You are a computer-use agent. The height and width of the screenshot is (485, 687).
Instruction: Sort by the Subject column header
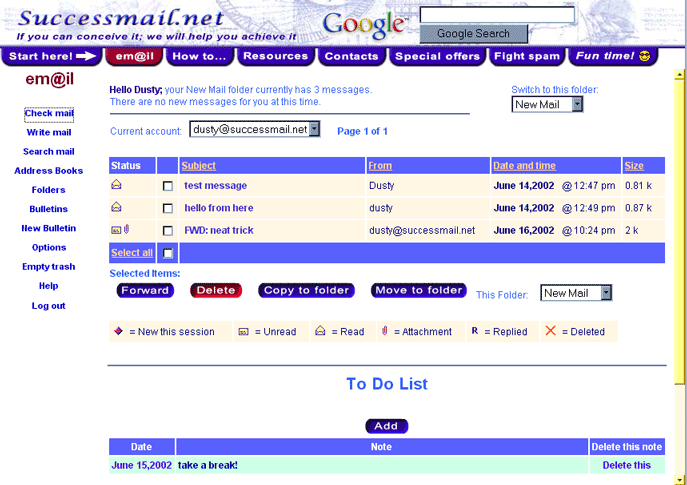(x=198, y=166)
